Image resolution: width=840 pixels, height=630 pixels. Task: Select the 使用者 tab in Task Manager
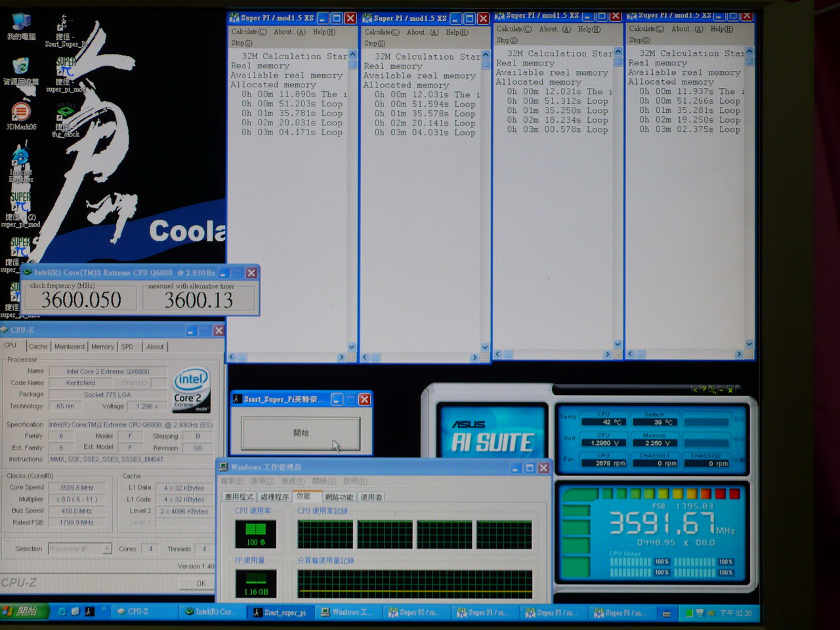[371, 497]
